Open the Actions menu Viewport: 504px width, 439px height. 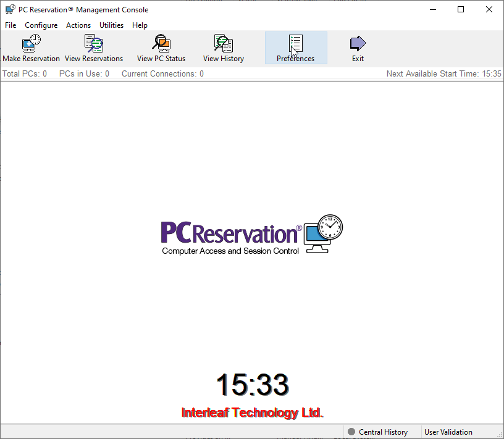78,25
